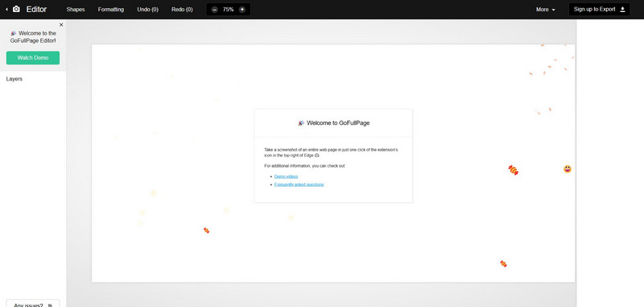The image size is (644, 307).
Task: Click the GoFullPage camera logo icon
Action: (x=16, y=9)
